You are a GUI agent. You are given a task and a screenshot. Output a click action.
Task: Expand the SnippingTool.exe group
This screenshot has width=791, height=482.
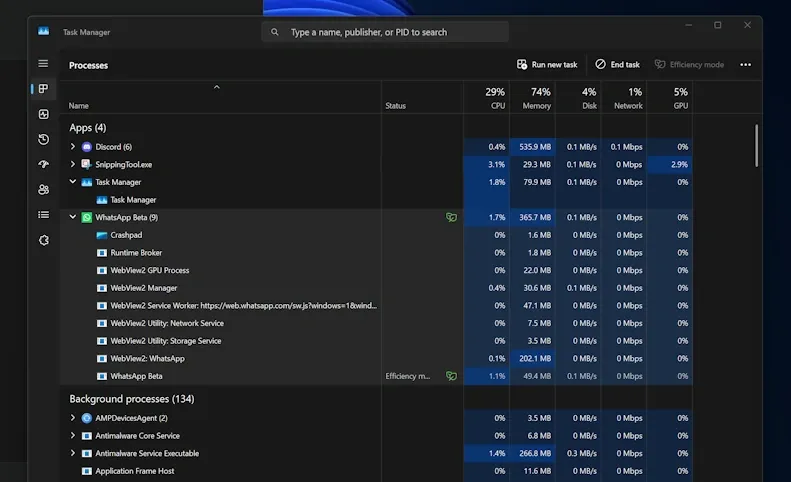click(x=73, y=164)
